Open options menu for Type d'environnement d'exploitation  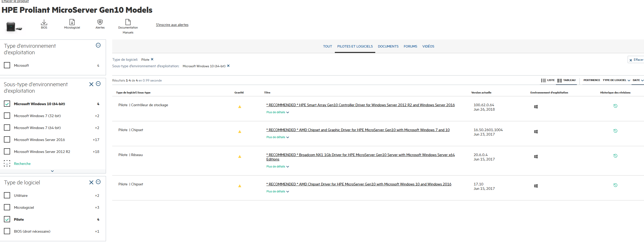click(x=98, y=45)
